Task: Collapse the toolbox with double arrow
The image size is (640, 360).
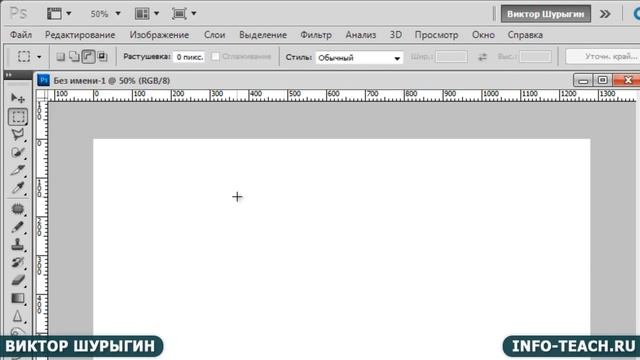Action: point(9,75)
